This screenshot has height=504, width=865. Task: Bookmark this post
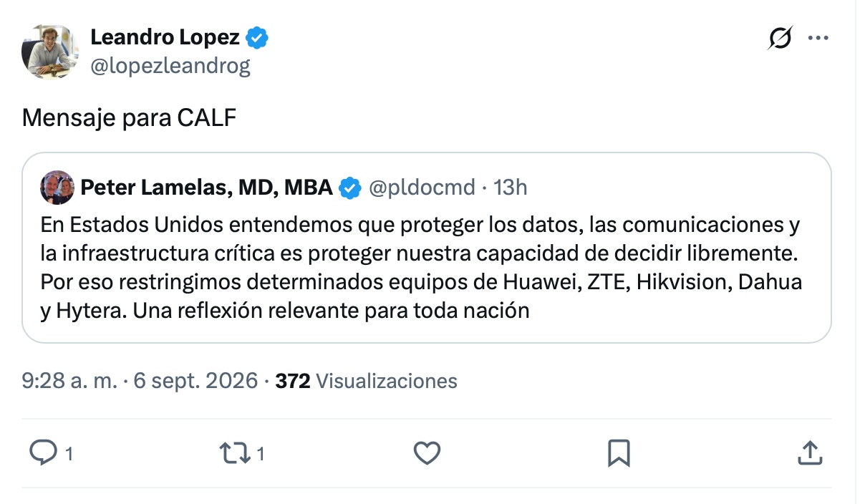coord(619,452)
